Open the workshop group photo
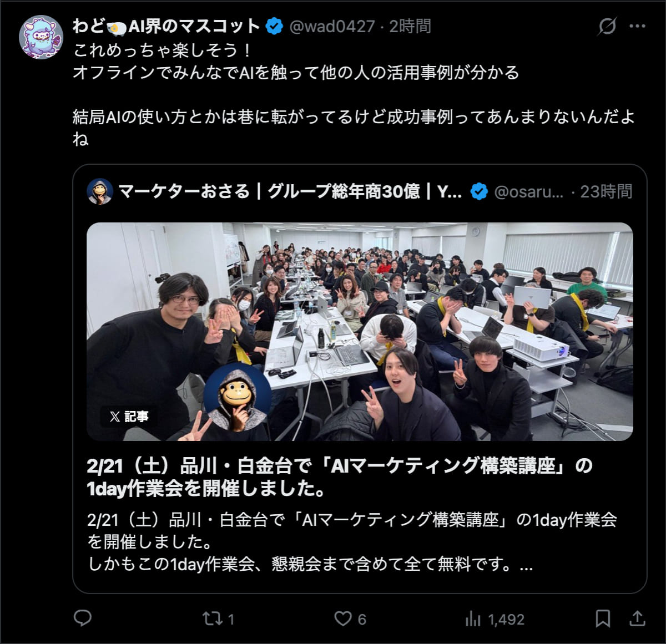This screenshot has height=644, width=666. coord(360,332)
